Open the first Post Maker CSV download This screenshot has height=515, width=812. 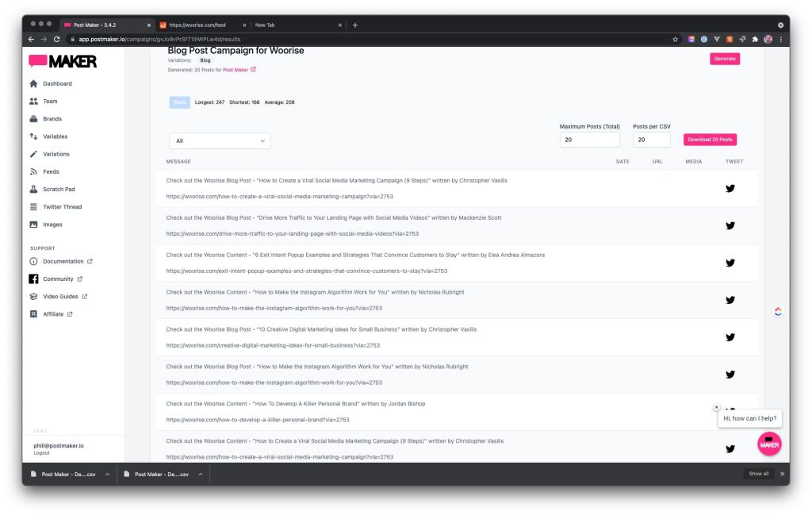point(63,474)
